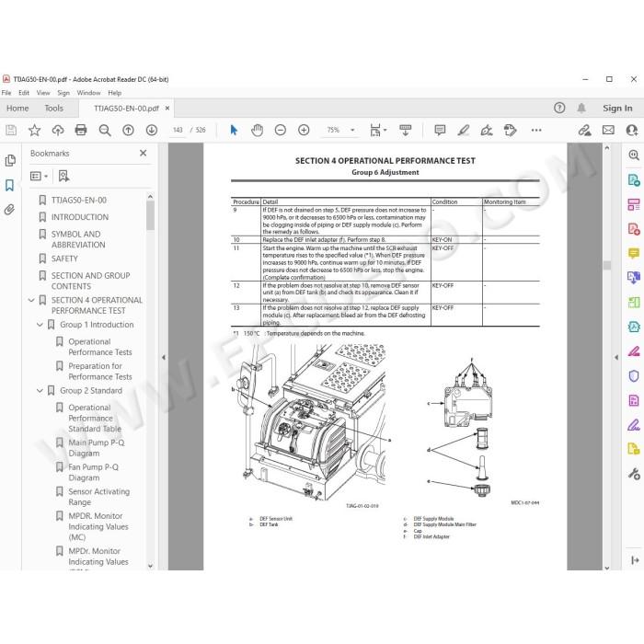Go to next page arrow
The width and height of the screenshot is (644, 644).
152,131
